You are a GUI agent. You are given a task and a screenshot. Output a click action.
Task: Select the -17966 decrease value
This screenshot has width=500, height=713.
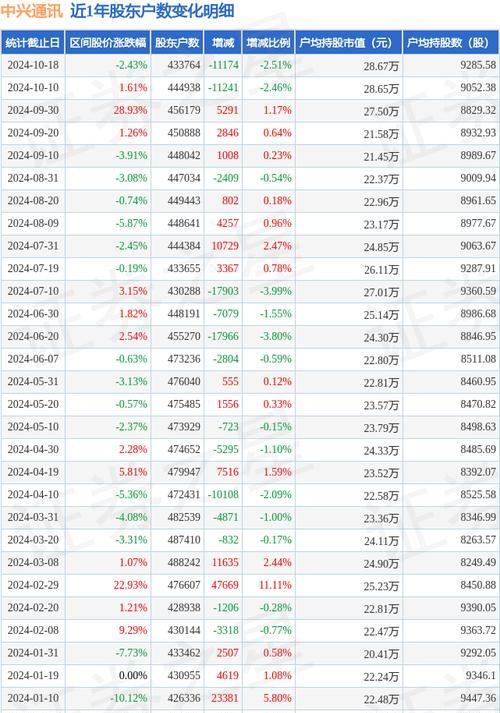click(223, 336)
